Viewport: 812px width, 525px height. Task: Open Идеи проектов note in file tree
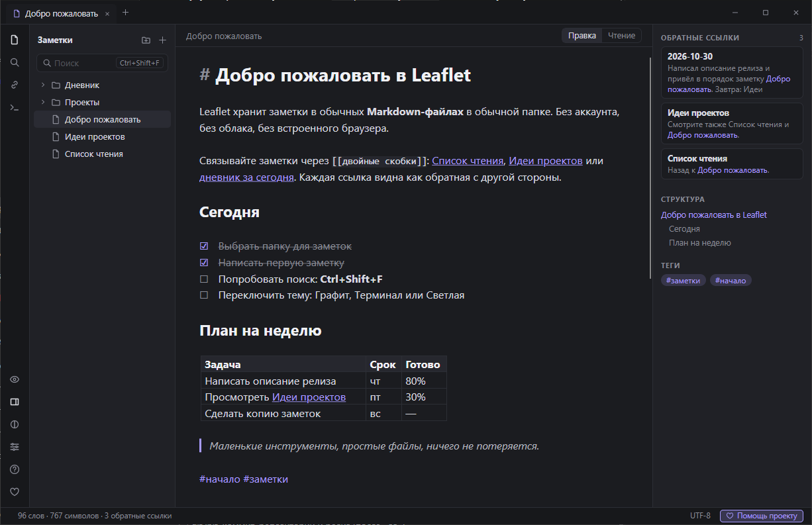click(x=103, y=137)
